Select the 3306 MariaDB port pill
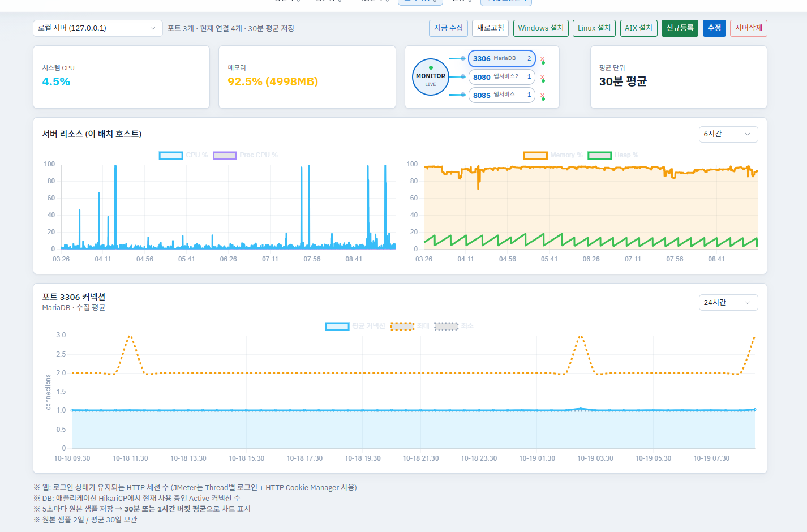 [x=501, y=58]
